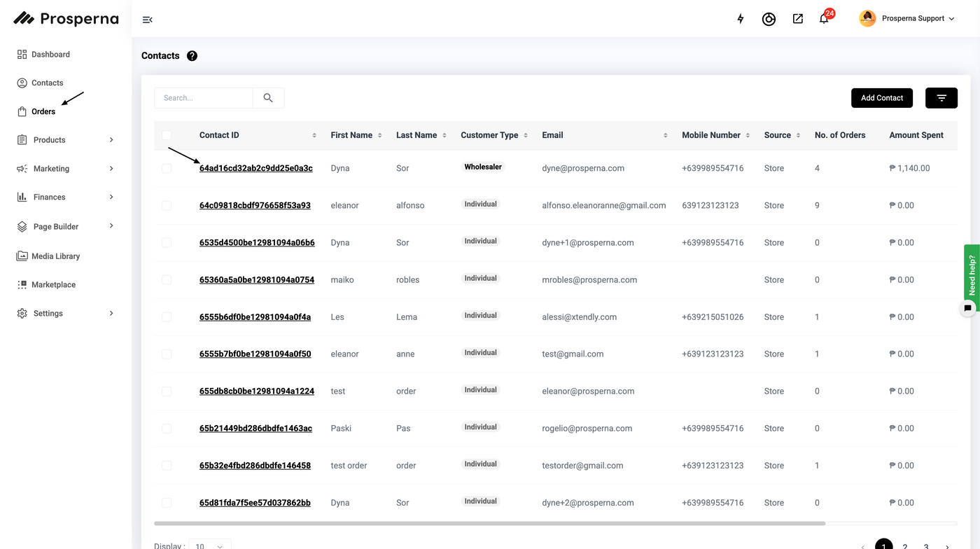The image size is (980, 549).
Task: Go to Orders in sidebar
Action: (43, 111)
